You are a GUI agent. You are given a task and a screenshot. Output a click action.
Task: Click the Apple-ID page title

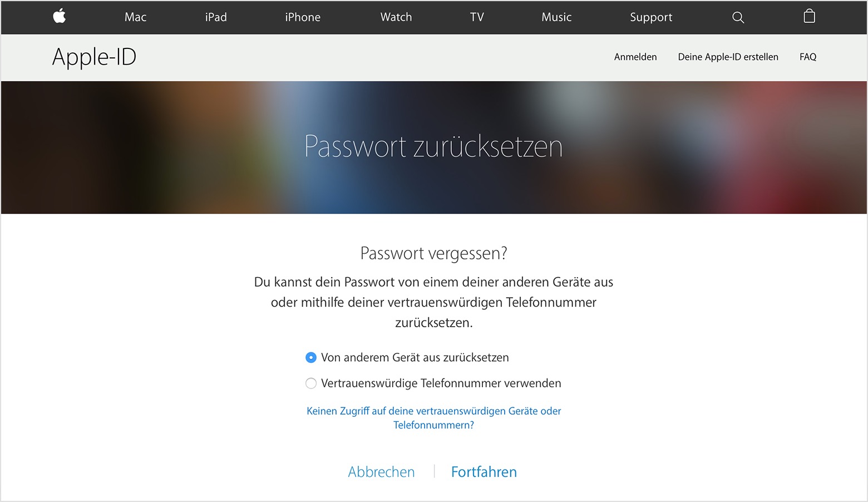[x=94, y=57]
